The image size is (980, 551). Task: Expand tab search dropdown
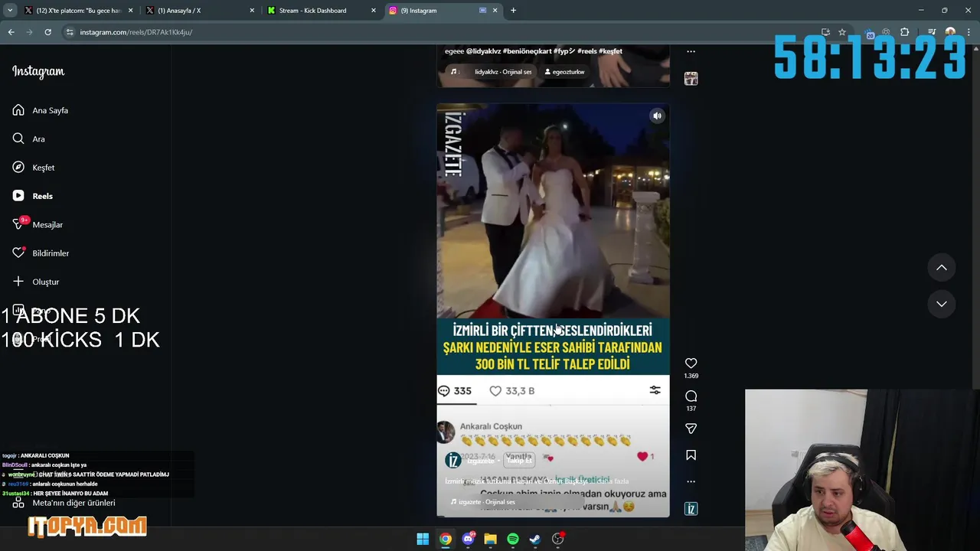click(x=10, y=11)
